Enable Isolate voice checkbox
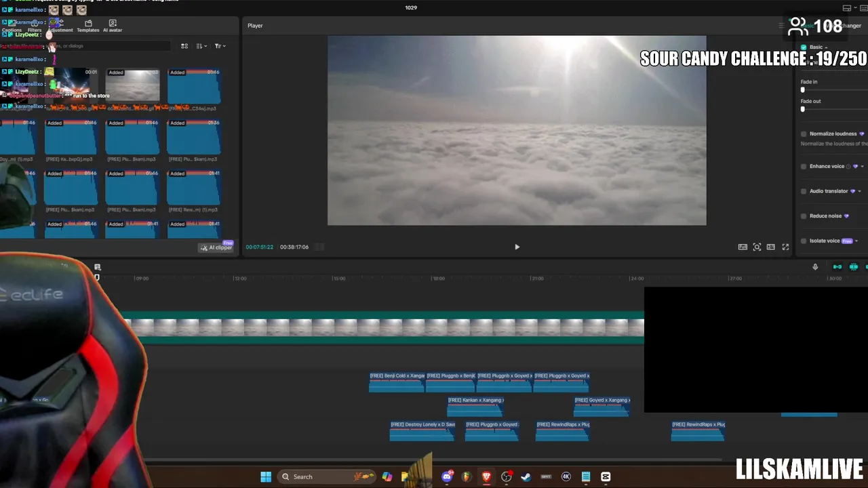The height and width of the screenshot is (488, 868). [x=804, y=241]
